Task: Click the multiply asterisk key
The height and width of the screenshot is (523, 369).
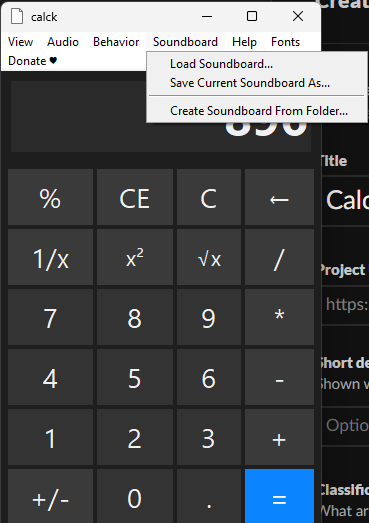Action: 279,317
